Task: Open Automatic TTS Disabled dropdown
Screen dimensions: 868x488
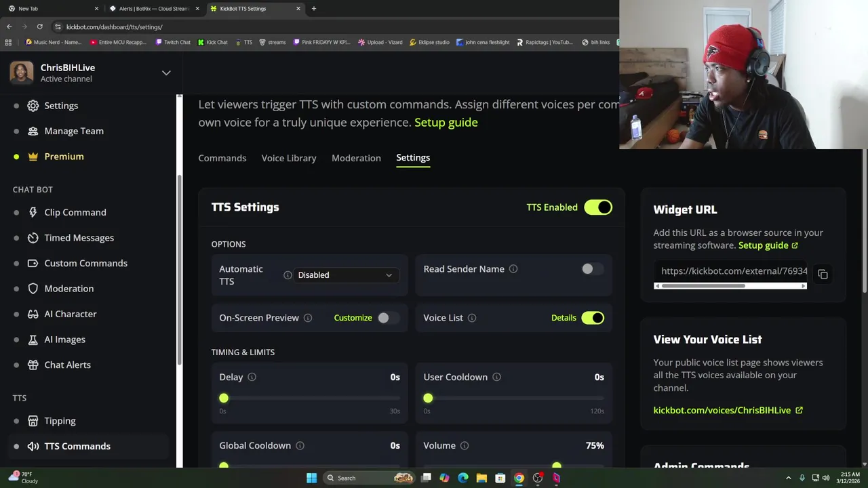Action: point(345,275)
